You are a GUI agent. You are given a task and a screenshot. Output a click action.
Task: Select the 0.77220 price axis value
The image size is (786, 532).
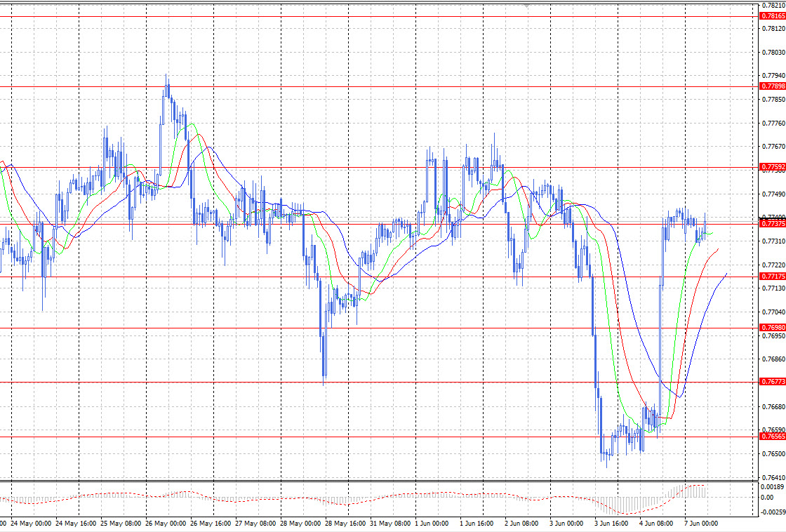pos(773,265)
